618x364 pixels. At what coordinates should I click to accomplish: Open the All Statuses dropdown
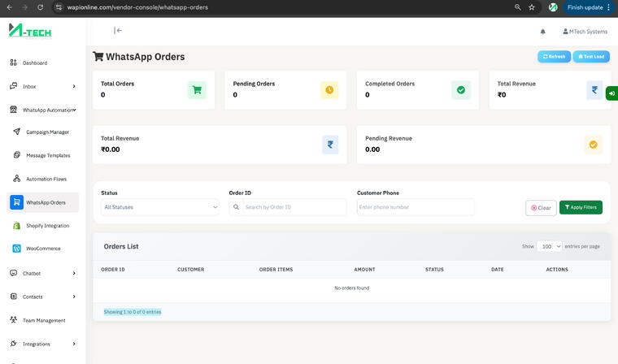click(159, 207)
